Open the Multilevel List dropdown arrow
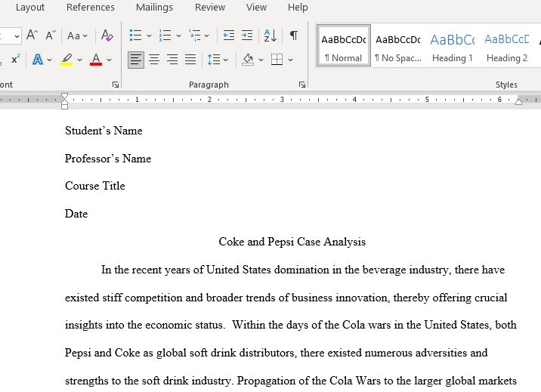This screenshot has width=541, height=392. [x=207, y=35]
